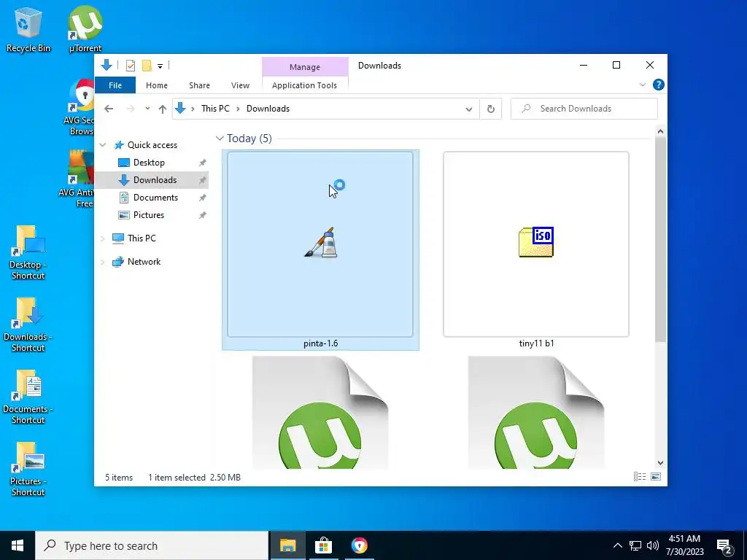Unpin Documents using its pin icon
Viewport: 747px width, 560px height.
tap(203, 198)
